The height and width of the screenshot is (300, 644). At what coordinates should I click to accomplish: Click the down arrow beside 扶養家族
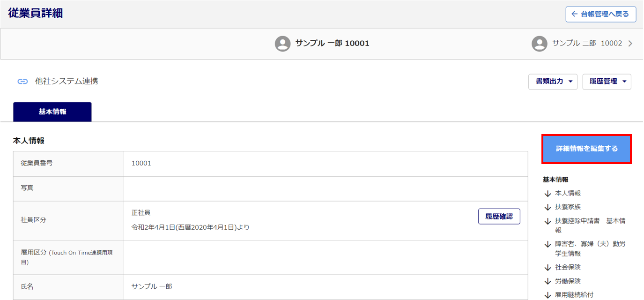548,207
